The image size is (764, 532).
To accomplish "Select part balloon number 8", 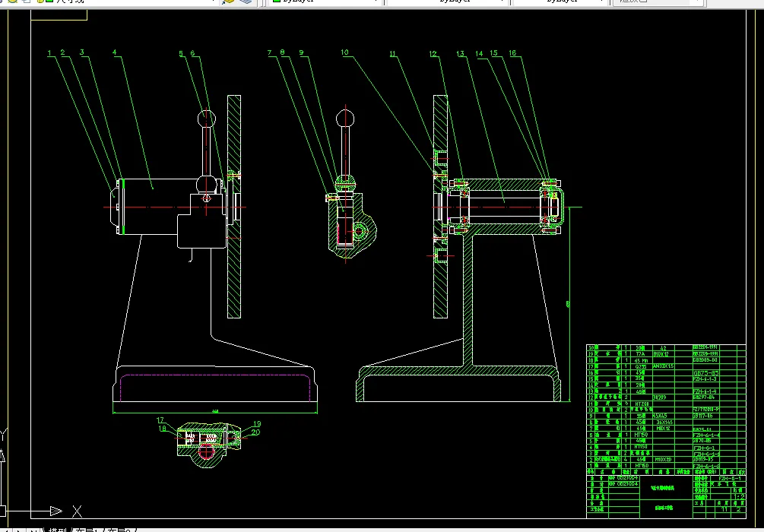I will click(x=282, y=52).
